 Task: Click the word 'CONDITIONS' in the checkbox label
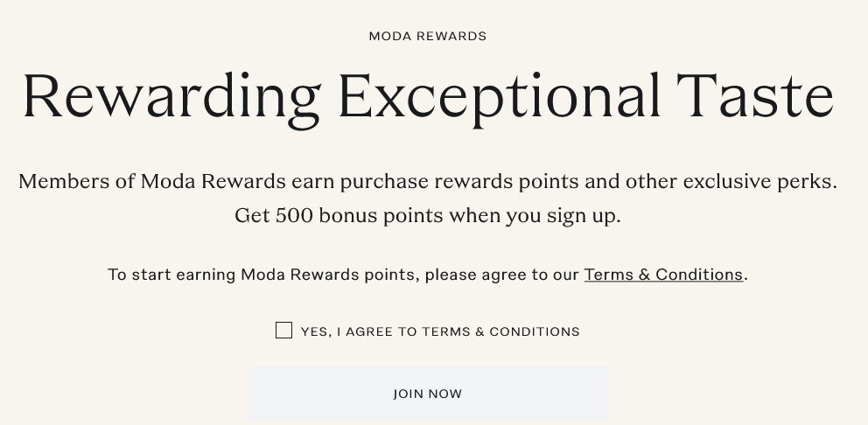pyautogui.click(x=534, y=331)
